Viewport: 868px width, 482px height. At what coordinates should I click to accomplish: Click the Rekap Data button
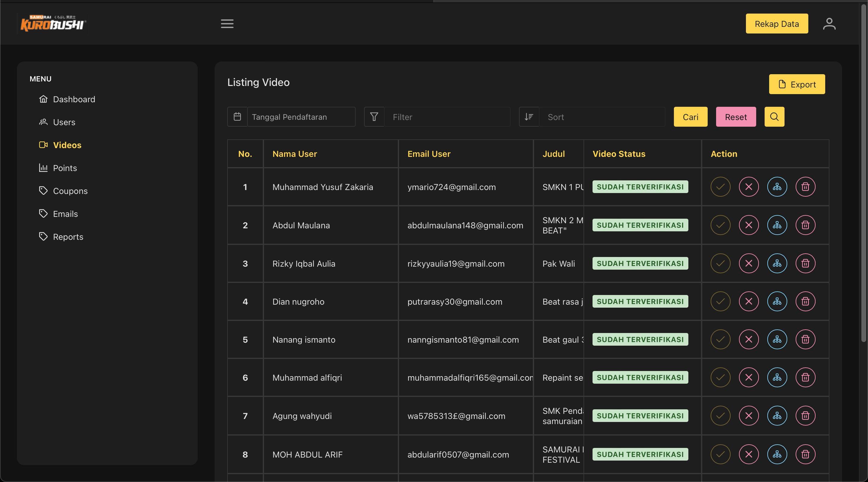[x=777, y=24]
